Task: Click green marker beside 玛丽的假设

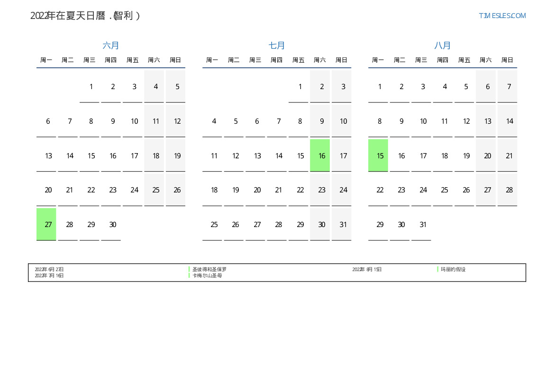Action: point(438,269)
